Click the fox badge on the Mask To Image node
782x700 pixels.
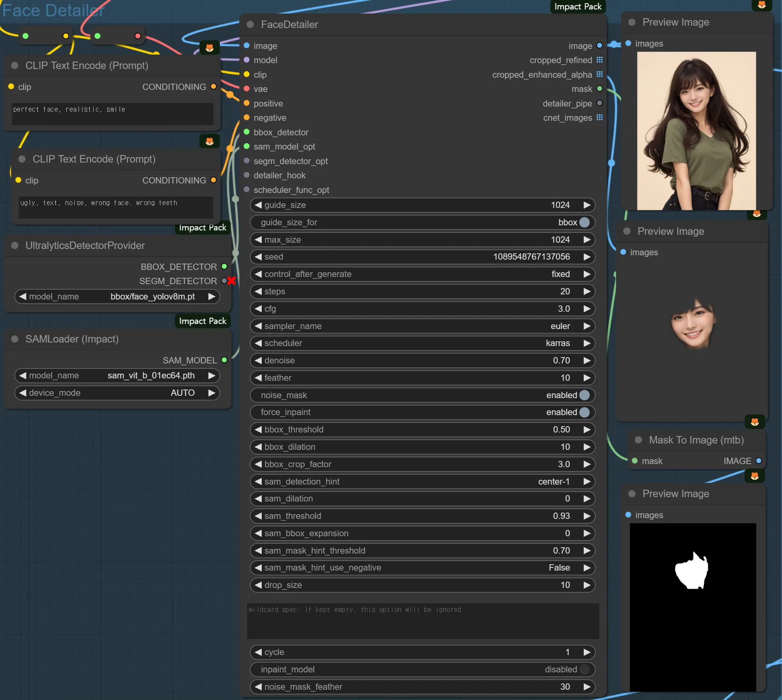(754, 422)
